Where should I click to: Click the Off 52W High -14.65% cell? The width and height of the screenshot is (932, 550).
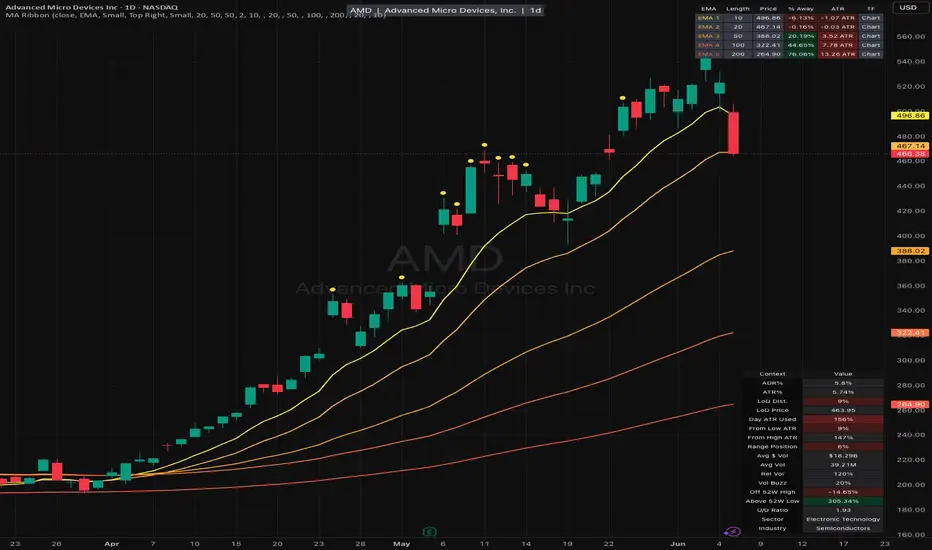(x=843, y=492)
